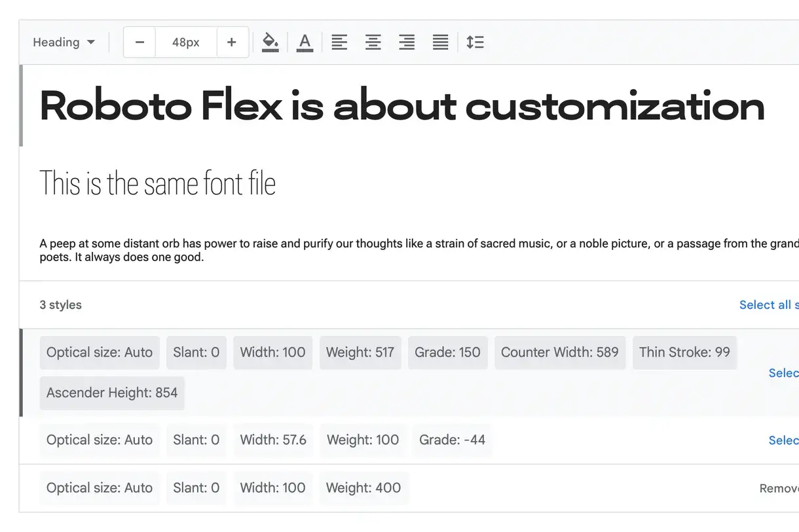Select the Weight: 517 style row
Image resolution: width=799 pixels, height=532 pixels.
[783, 373]
